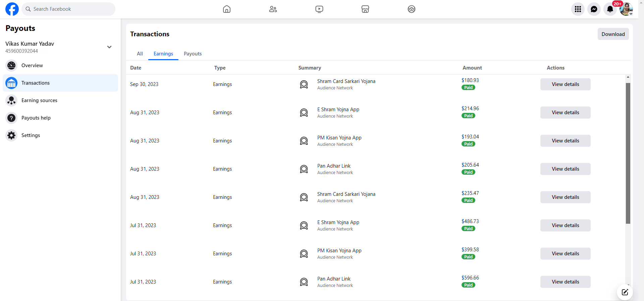Open Earning sources in the sidebar
The height and width of the screenshot is (301, 644).
coord(60,100)
